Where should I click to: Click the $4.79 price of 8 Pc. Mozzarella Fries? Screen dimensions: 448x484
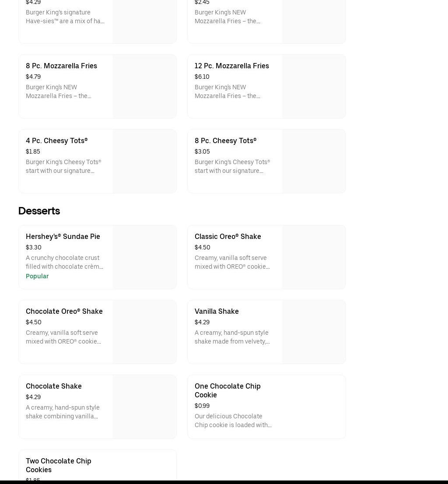click(33, 77)
